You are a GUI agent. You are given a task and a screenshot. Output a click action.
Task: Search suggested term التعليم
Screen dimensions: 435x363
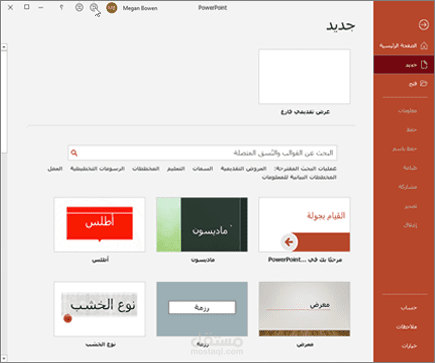[x=176, y=169]
